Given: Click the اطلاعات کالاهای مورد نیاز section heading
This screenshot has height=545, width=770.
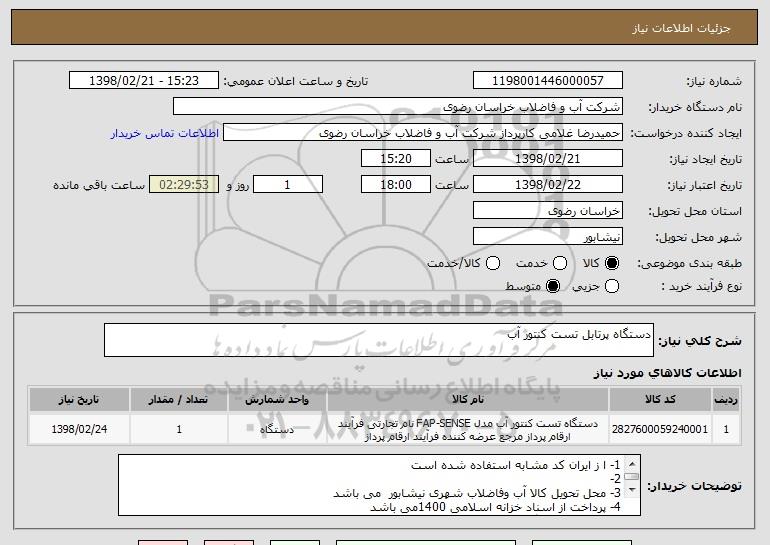Looking at the screenshot, I should 667,373.
